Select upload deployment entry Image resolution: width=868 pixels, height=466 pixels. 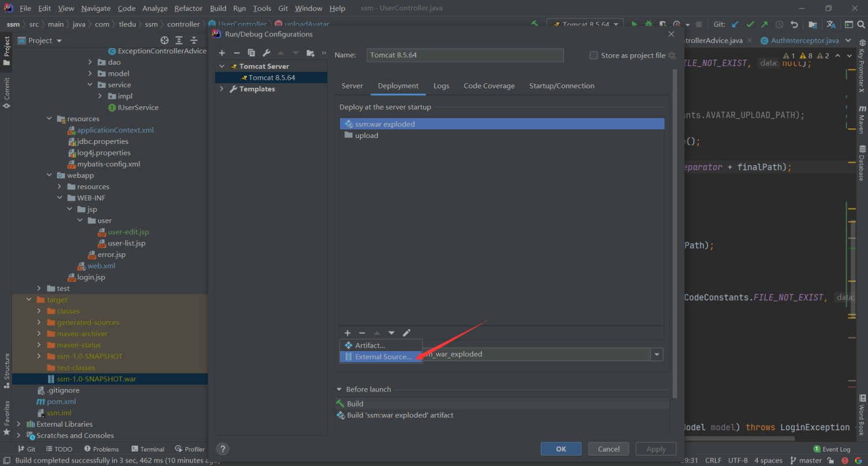[502, 136]
